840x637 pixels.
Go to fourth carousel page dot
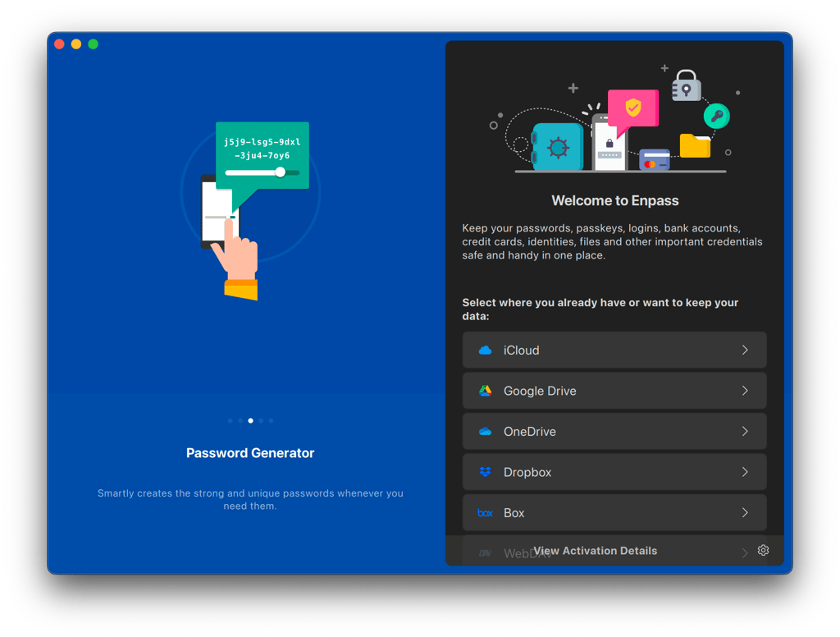pos(261,421)
